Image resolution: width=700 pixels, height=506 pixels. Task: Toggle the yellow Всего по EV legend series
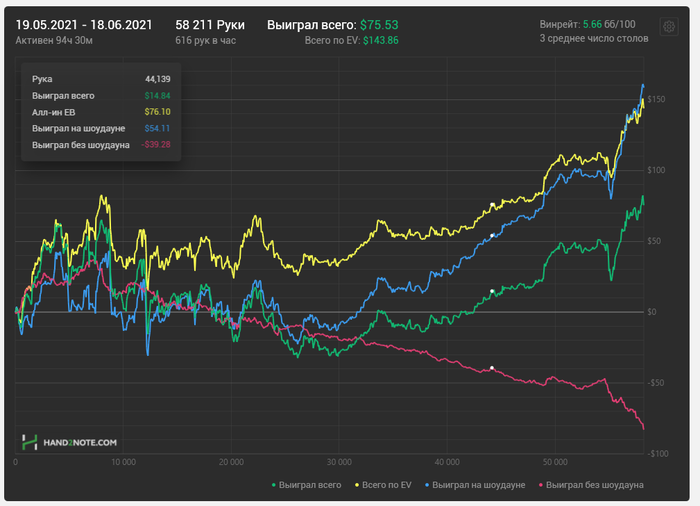383,485
